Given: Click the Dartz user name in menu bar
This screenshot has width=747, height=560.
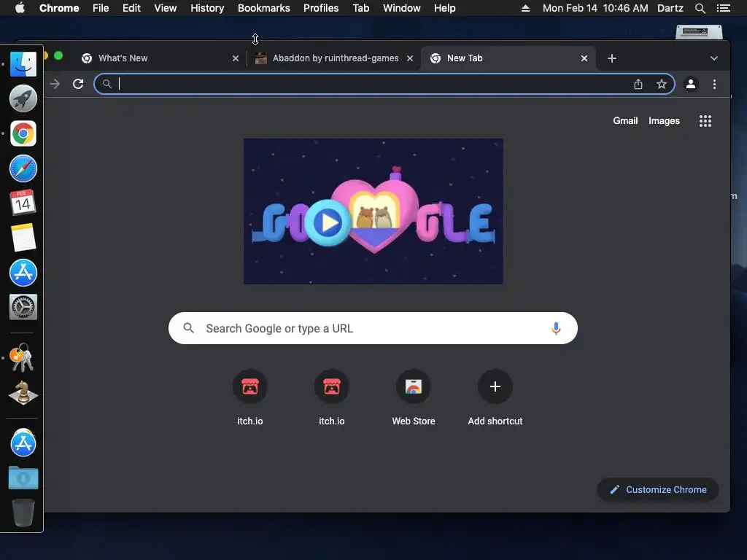Looking at the screenshot, I should point(670,8).
